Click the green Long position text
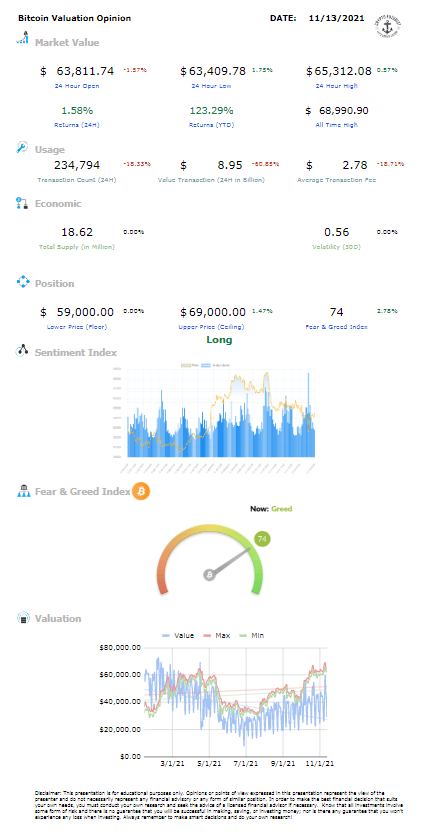 tap(220, 340)
